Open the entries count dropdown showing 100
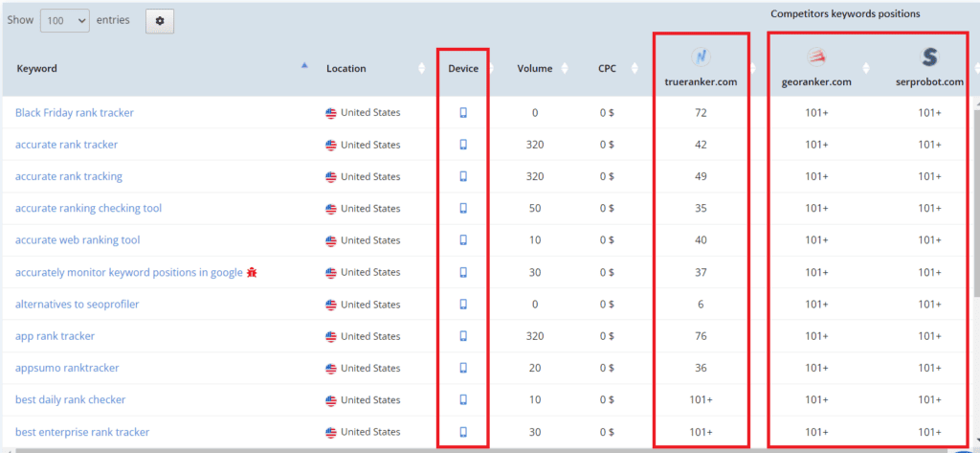Image resolution: width=980 pixels, height=453 pixels. click(65, 21)
